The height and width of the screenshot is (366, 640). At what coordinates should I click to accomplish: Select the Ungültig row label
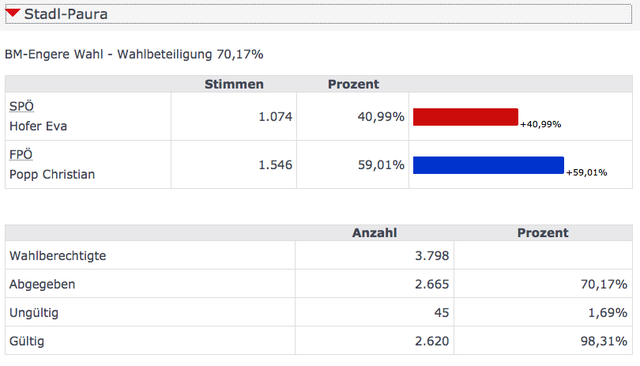(x=34, y=313)
